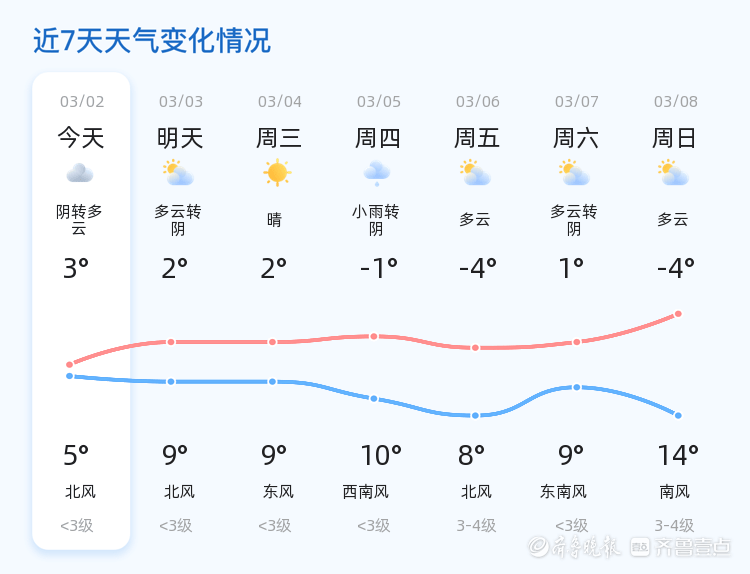The image size is (750, 574).
Task: Click Thursday's light rain weather icon
Action: (377, 174)
